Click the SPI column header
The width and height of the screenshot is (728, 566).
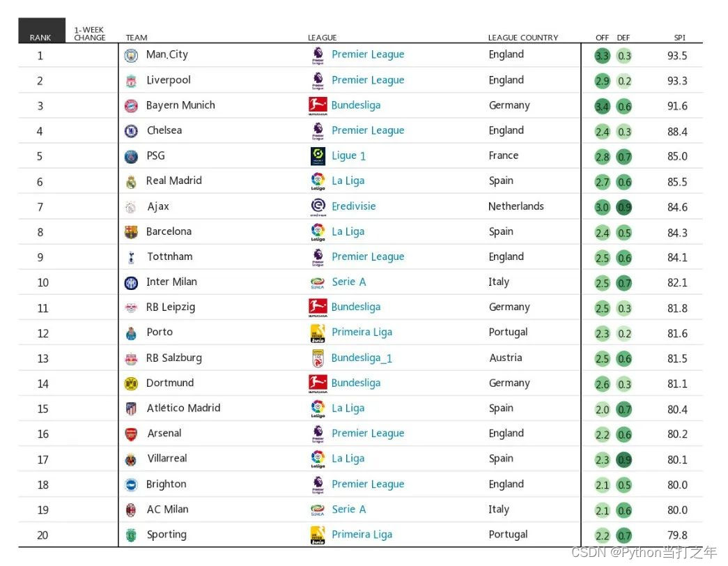pos(679,38)
